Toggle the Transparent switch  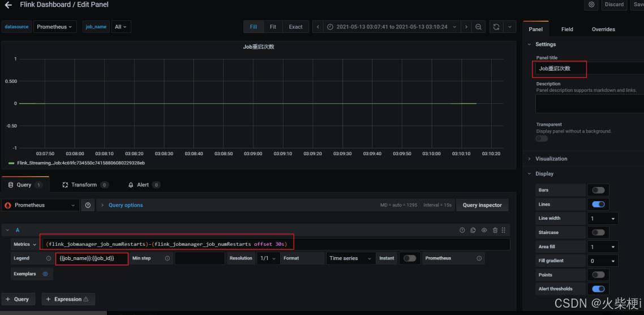[x=542, y=139]
